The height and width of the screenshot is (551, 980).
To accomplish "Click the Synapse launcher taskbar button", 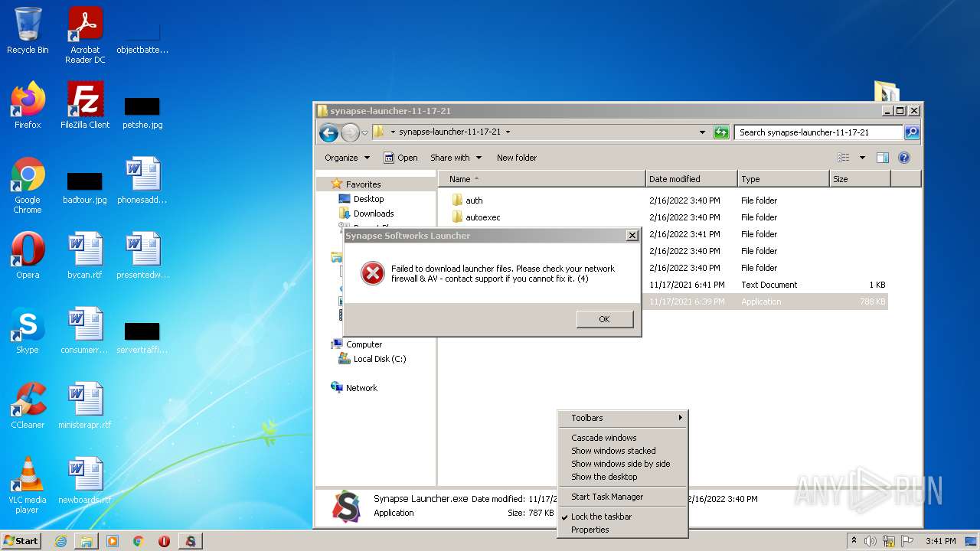I will 190,541.
